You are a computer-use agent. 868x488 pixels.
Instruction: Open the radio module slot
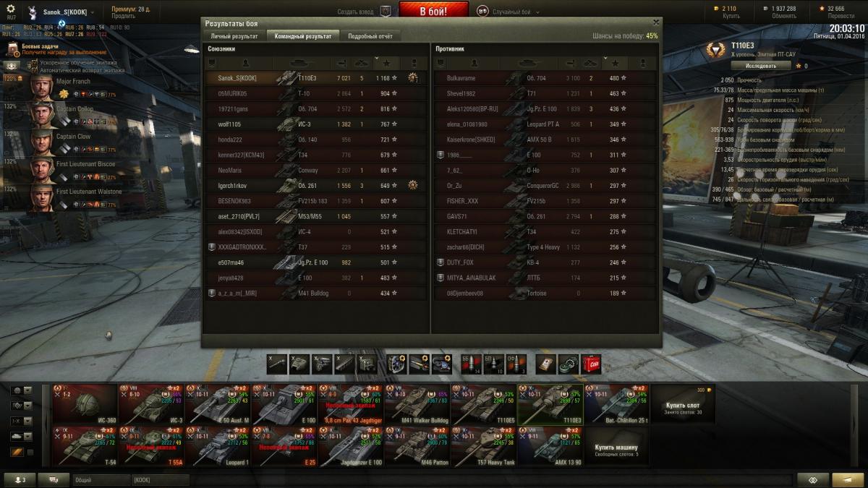[367, 364]
